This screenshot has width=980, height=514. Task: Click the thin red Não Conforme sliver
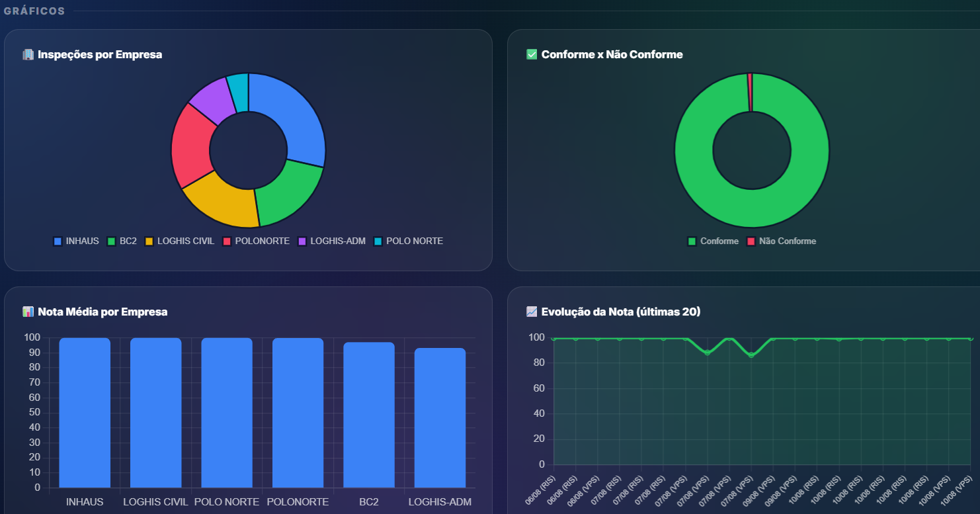(x=750, y=93)
